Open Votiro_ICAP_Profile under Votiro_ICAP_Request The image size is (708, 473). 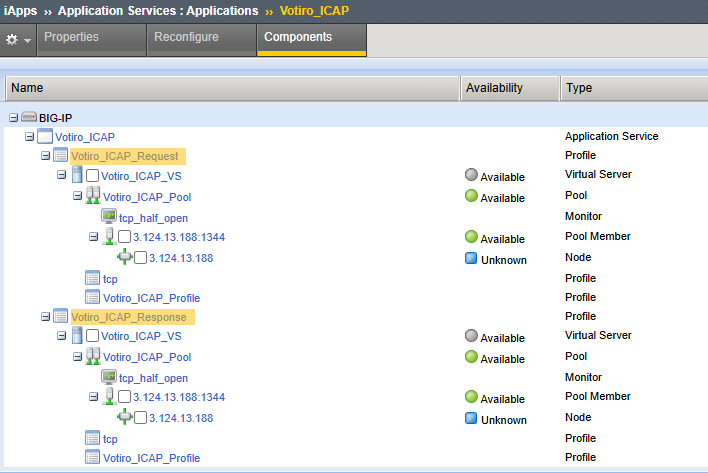(x=151, y=298)
